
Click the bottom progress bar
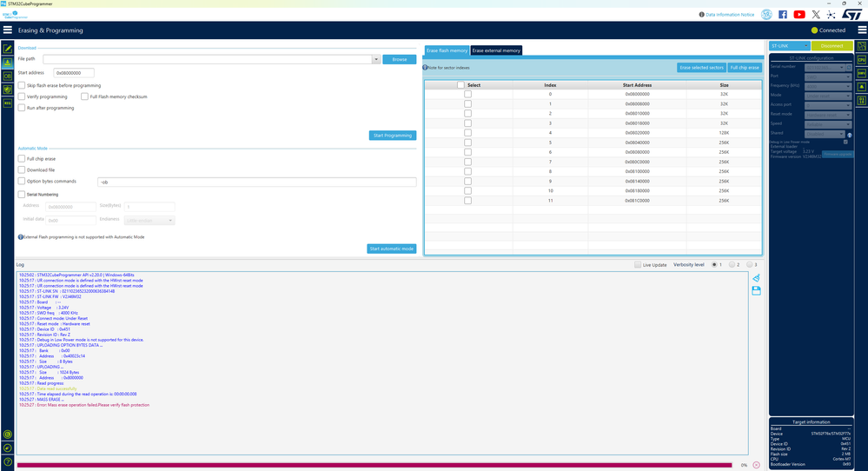click(x=374, y=465)
